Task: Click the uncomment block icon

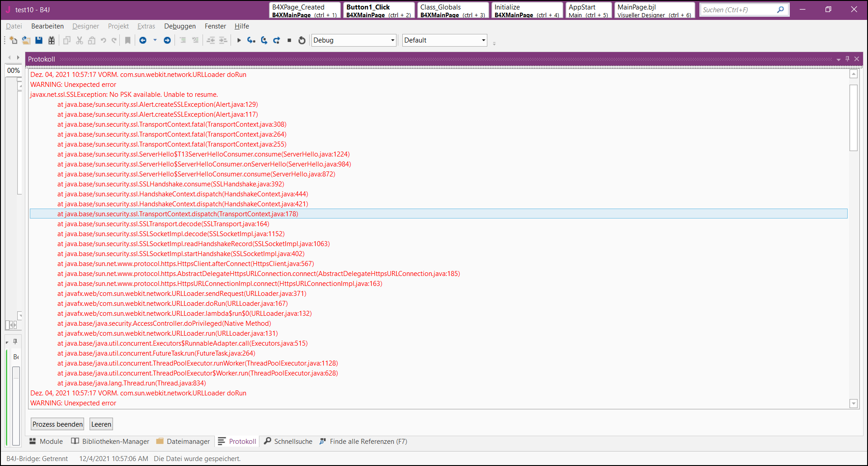Action: tap(195, 40)
